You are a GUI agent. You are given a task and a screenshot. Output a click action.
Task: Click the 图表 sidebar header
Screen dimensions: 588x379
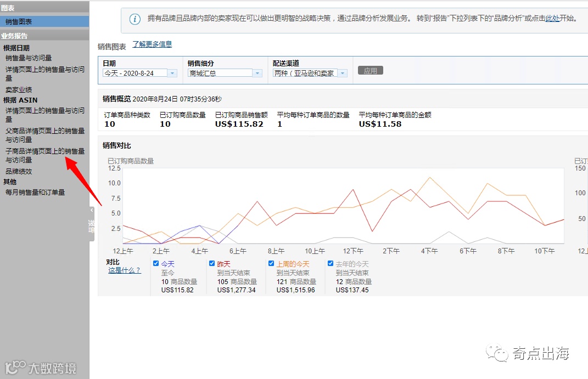click(x=44, y=8)
